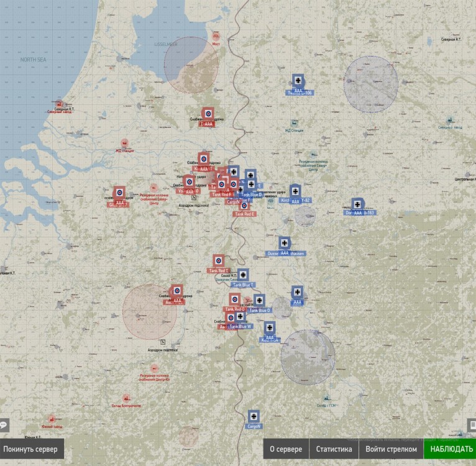Screen dimensions: 476x466
Task: Click the NORTH SEA map label
Action: [x=34, y=60]
